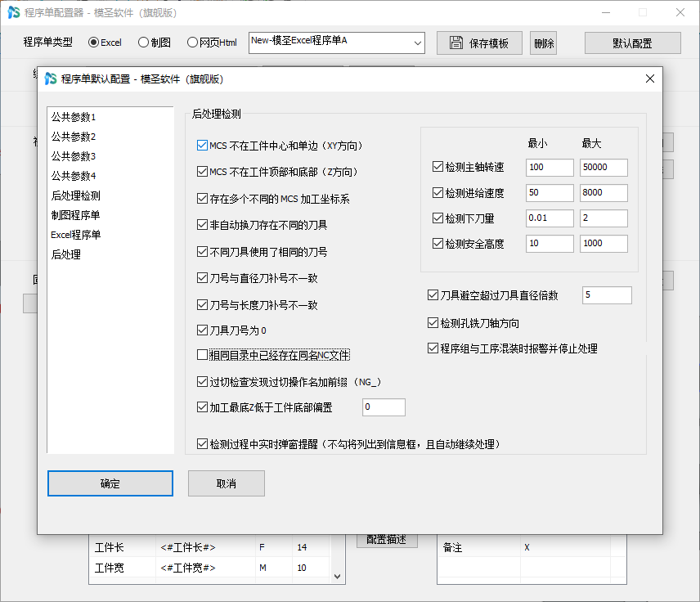
Task: Click the 保存模板 button
Action: click(479, 43)
